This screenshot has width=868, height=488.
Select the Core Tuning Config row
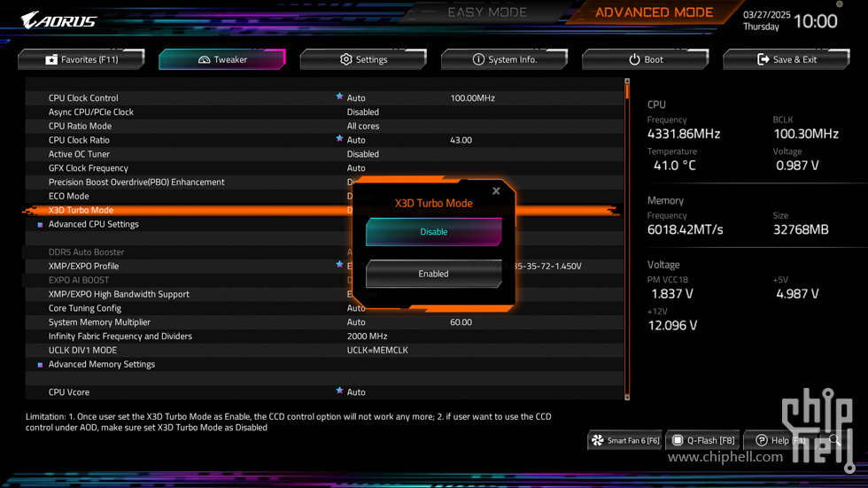[x=324, y=308]
